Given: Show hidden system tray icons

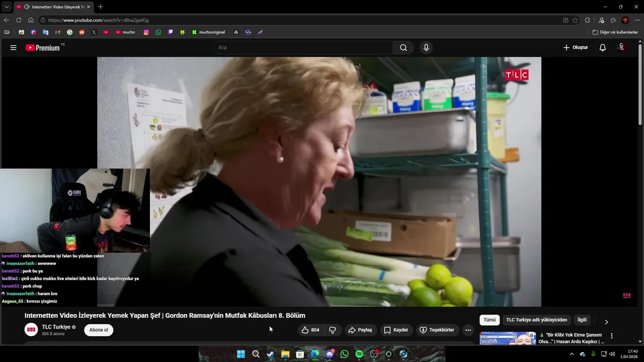Looking at the screenshot, I should coord(572,354).
